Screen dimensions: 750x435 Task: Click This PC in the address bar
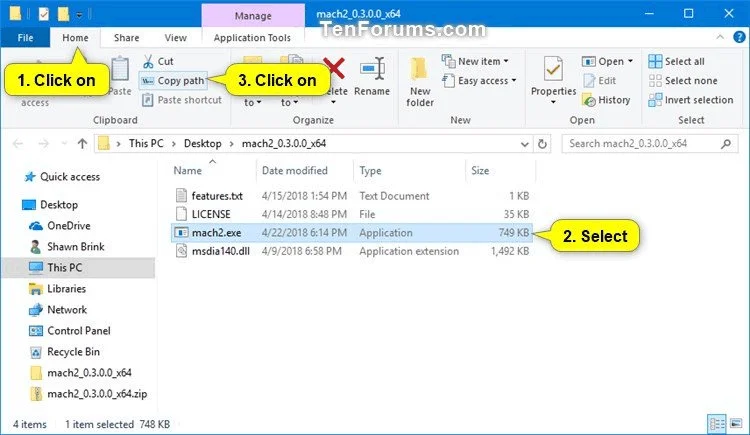point(146,144)
